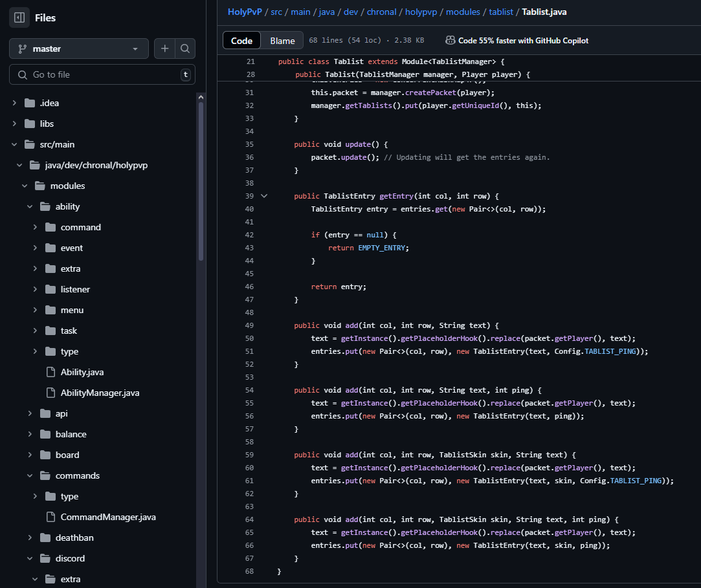The image size is (701, 588).
Task: Expand the listener folder chevron
Action: tap(35, 290)
